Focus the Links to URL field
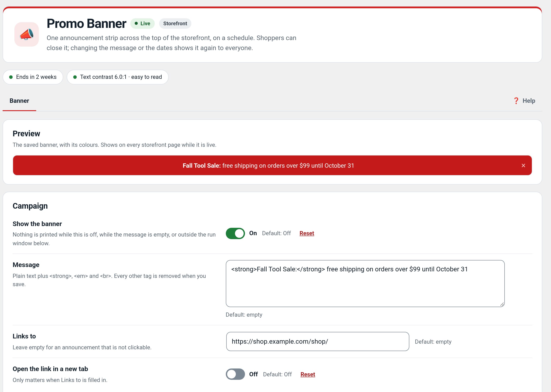Image resolution: width=551 pixels, height=392 pixels. pyautogui.click(x=317, y=341)
